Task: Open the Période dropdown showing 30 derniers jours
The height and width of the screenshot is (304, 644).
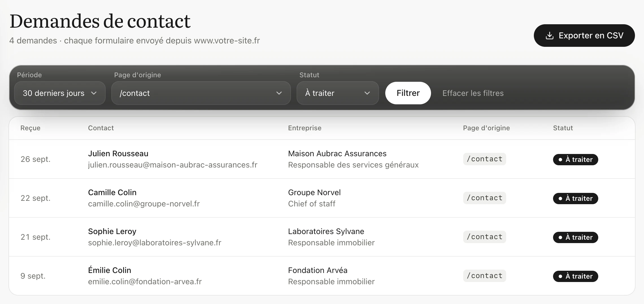Action: [x=60, y=93]
